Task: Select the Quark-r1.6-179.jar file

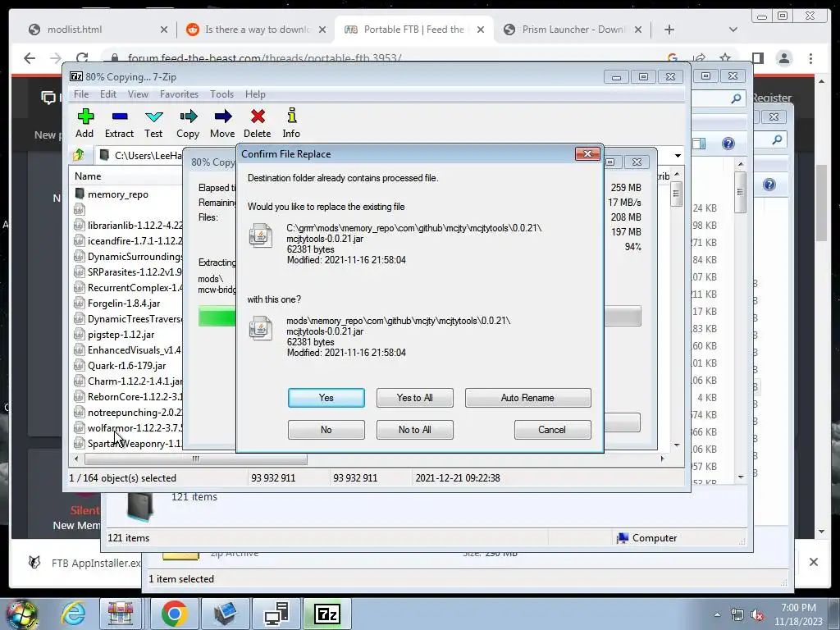Action: [126, 366]
